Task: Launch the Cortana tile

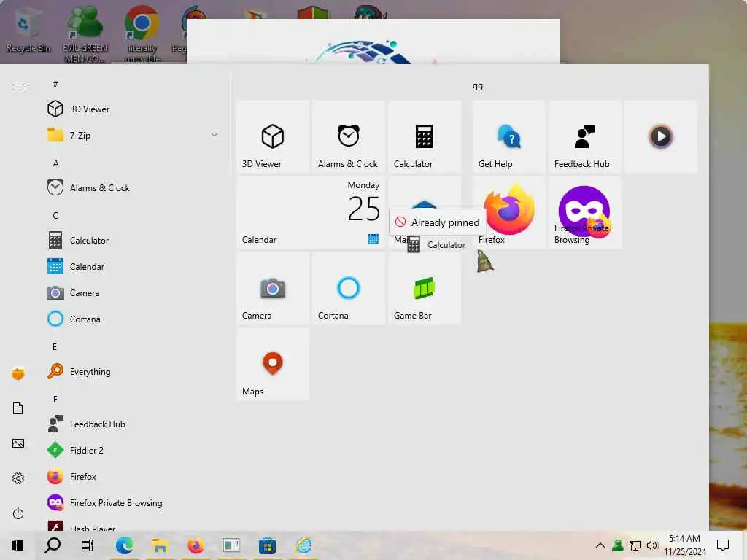Action: [x=349, y=289]
